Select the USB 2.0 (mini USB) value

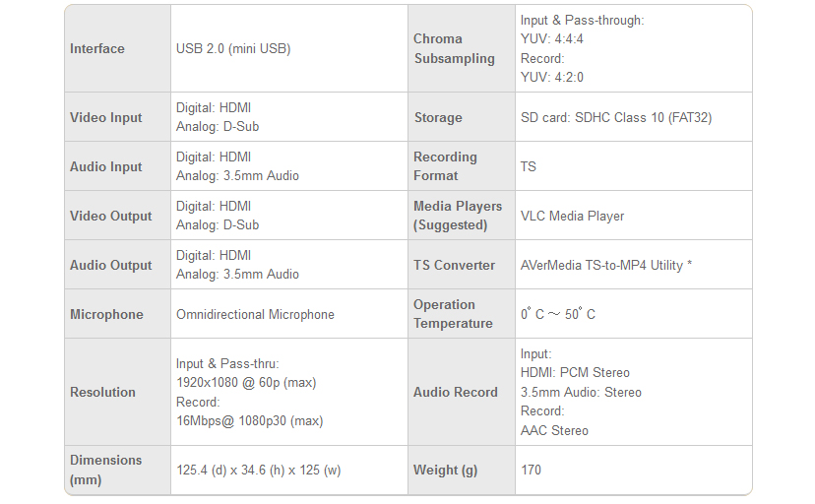pos(233,48)
